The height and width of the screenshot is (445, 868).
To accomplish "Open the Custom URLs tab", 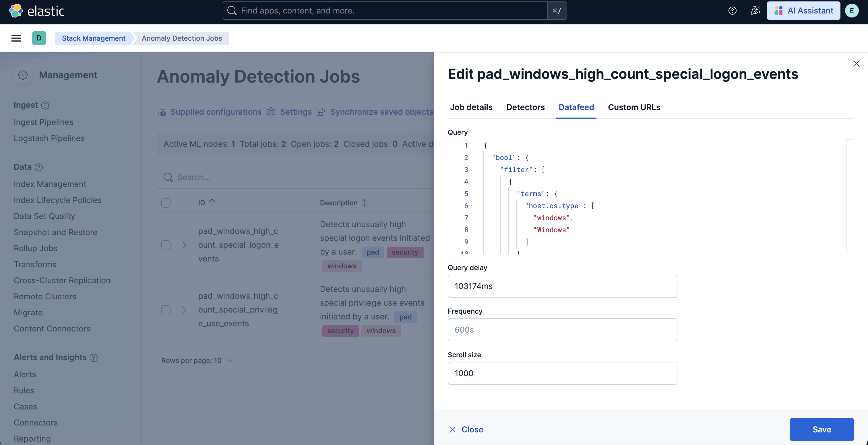I will tap(634, 107).
